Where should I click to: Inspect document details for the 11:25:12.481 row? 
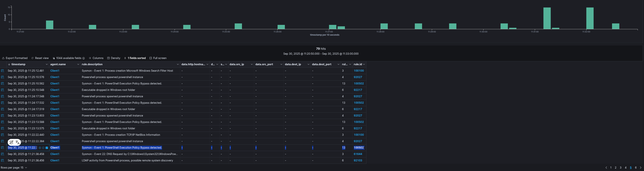coord(2,71)
